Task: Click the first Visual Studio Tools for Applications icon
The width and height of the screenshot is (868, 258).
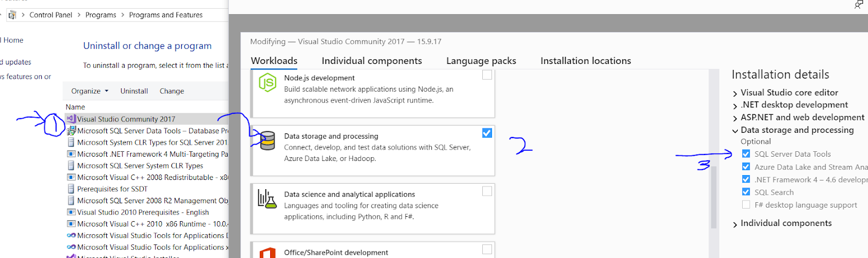Action: (71, 235)
